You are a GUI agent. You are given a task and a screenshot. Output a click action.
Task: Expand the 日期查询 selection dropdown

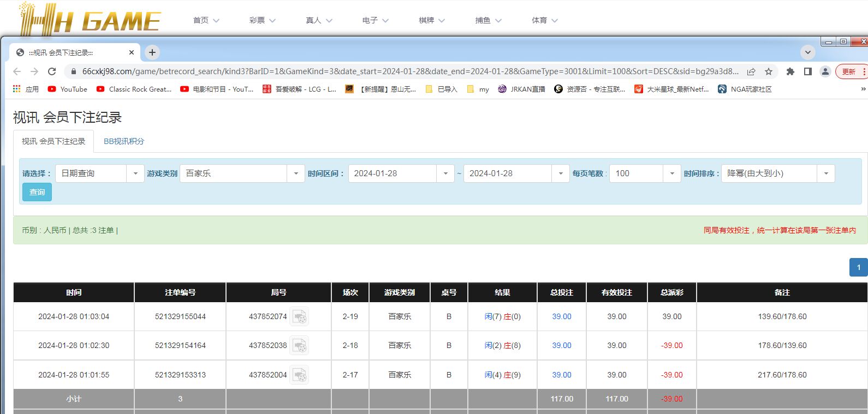click(x=135, y=173)
